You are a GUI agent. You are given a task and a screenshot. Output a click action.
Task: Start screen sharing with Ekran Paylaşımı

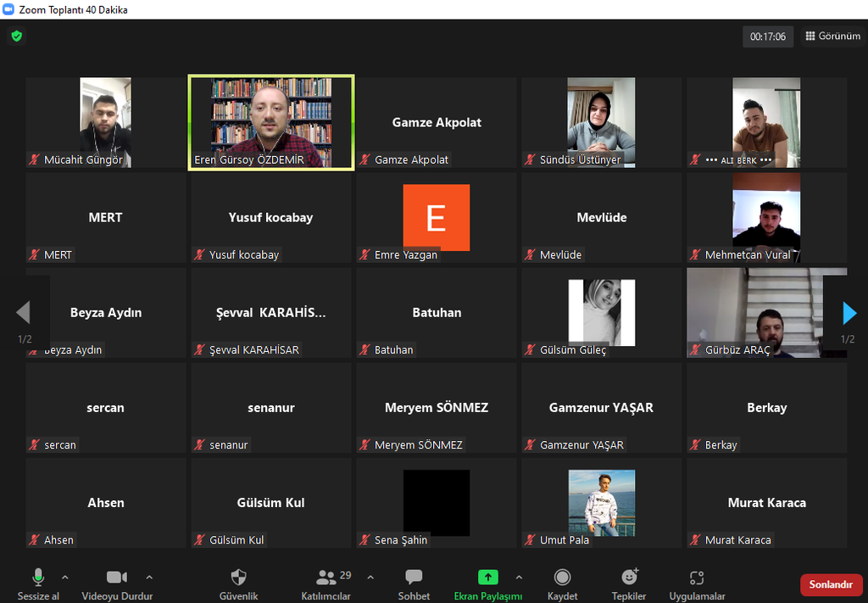[x=487, y=578]
